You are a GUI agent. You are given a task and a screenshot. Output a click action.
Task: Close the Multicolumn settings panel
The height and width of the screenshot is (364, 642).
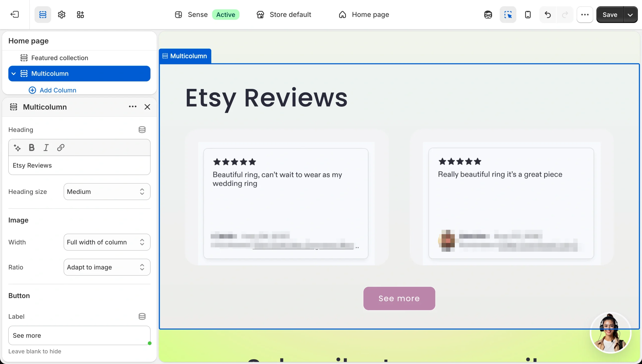pyautogui.click(x=147, y=107)
